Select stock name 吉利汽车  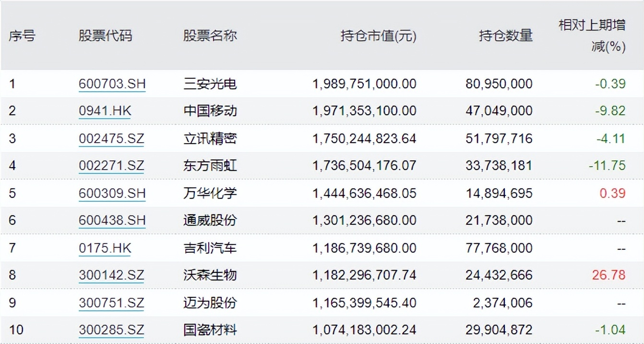point(210,248)
